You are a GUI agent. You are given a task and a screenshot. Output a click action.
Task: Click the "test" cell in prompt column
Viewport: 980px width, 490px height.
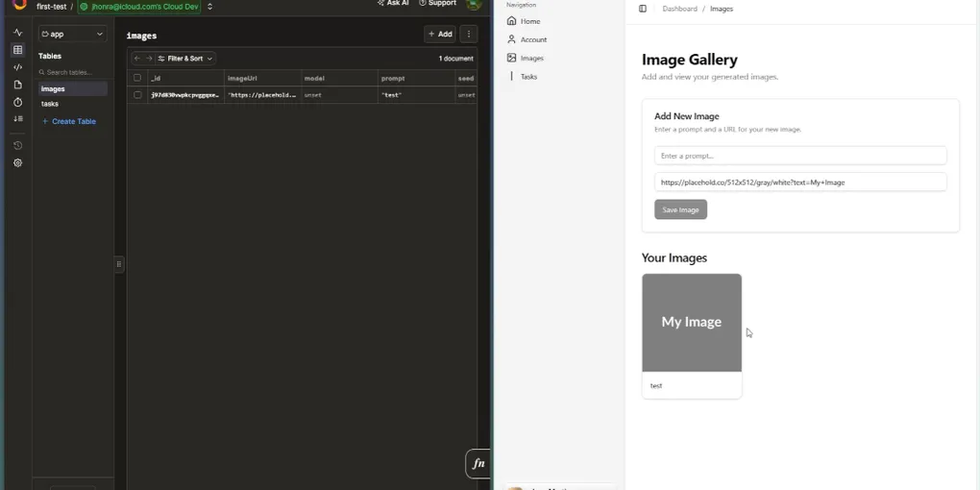[x=416, y=95]
